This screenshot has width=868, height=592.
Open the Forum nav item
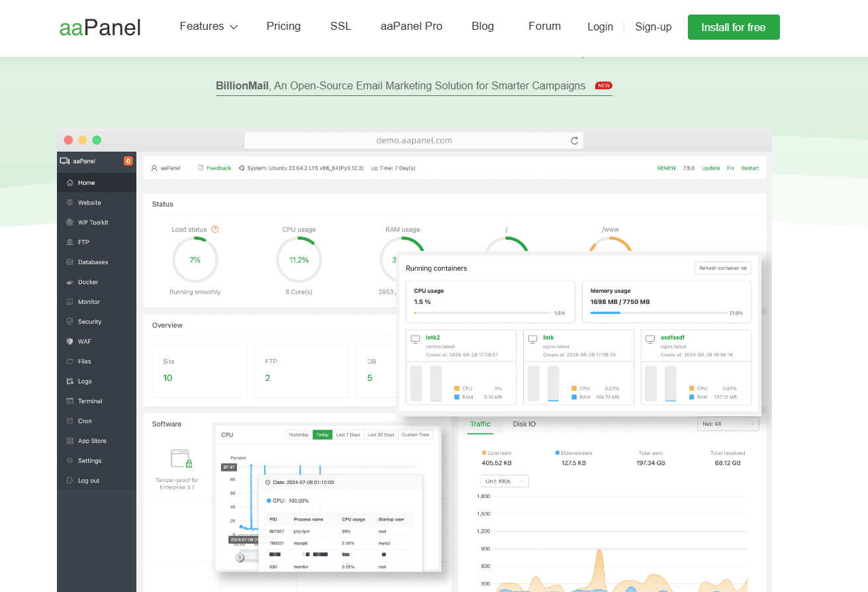coord(545,26)
